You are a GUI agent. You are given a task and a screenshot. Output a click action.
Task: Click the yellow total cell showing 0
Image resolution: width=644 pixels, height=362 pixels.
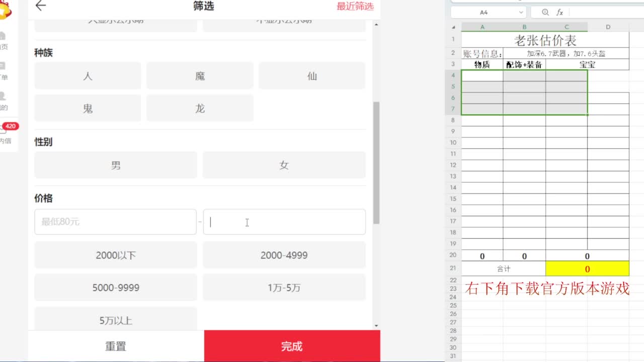point(587,269)
